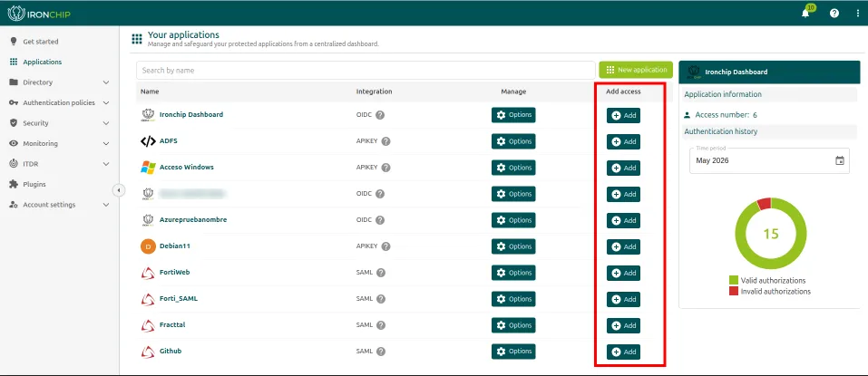Click the Integration column header

pyautogui.click(x=375, y=92)
